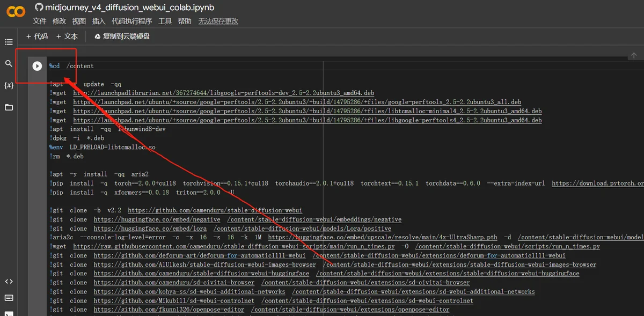The width and height of the screenshot is (644, 316).
Task: Click the 无法保存更改 link
Action: tap(218, 21)
